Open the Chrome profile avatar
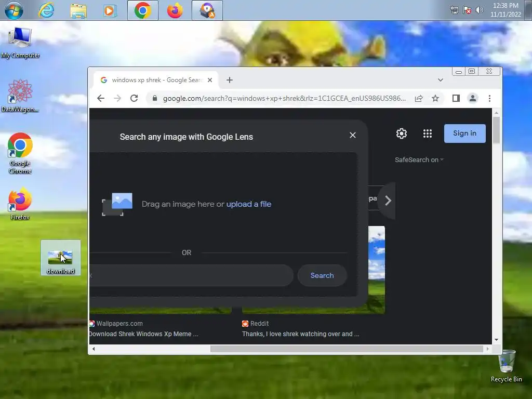 [473, 98]
